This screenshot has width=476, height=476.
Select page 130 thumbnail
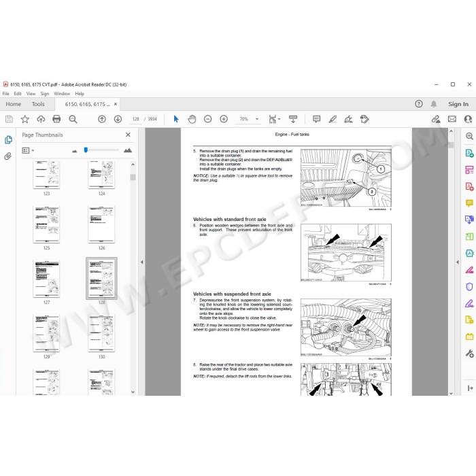pyautogui.click(x=101, y=333)
